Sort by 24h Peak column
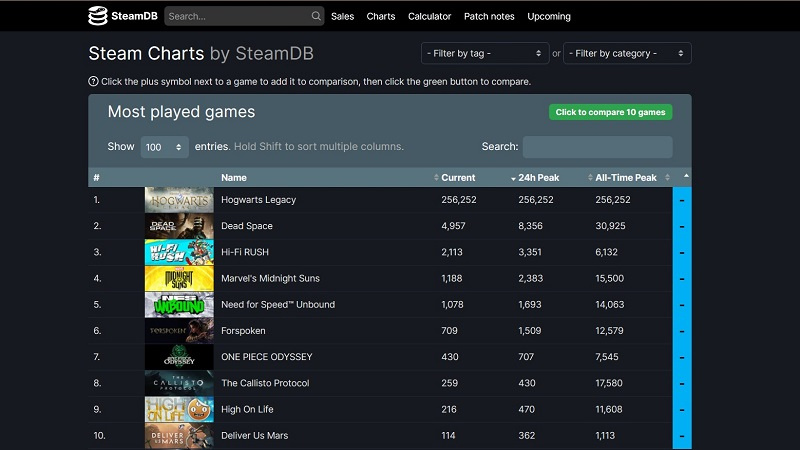Viewport: 800px width, 450px height. (538, 178)
